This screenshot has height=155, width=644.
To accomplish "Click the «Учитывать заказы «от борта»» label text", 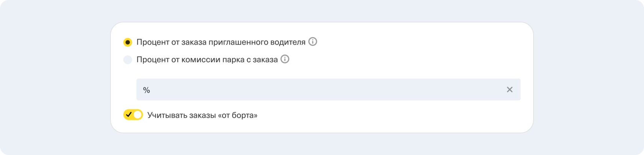I will 202,115.
